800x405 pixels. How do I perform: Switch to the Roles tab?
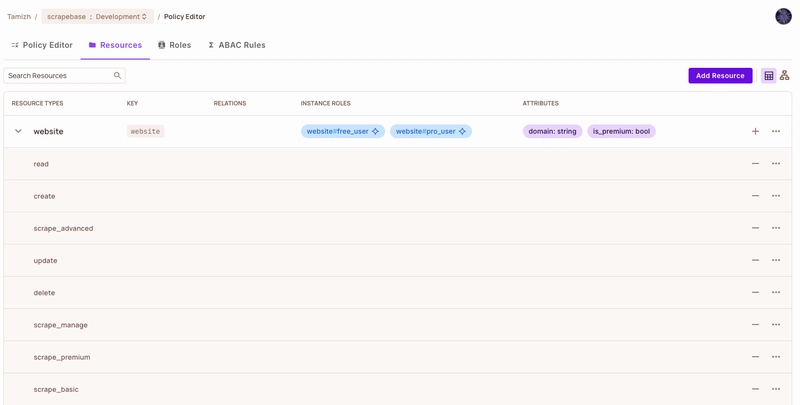[x=174, y=45]
